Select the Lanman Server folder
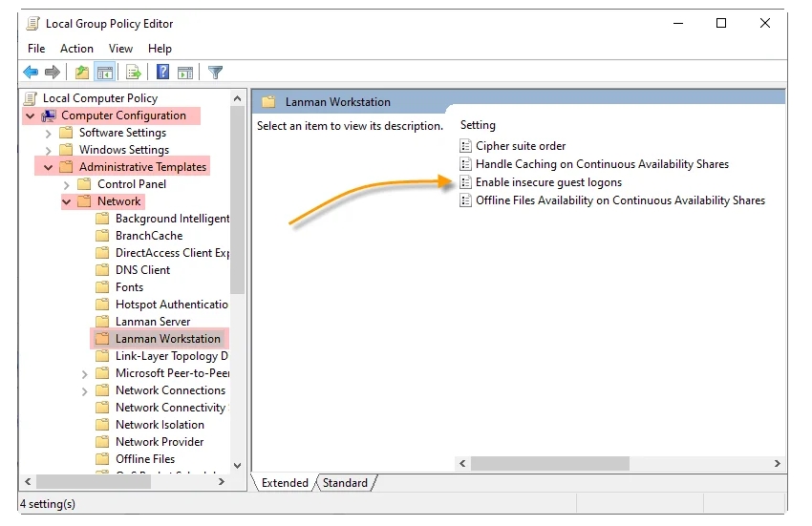This screenshot has height=526, width=812. 153,322
